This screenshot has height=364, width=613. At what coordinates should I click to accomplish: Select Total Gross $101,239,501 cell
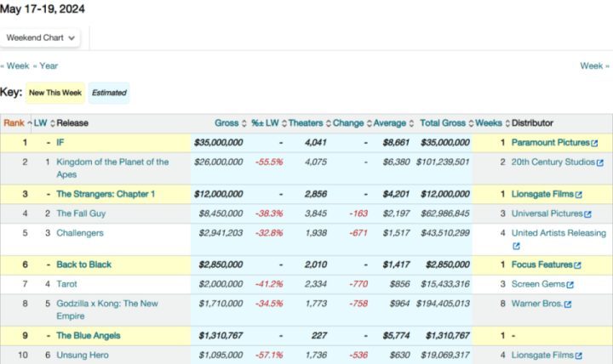pos(443,162)
